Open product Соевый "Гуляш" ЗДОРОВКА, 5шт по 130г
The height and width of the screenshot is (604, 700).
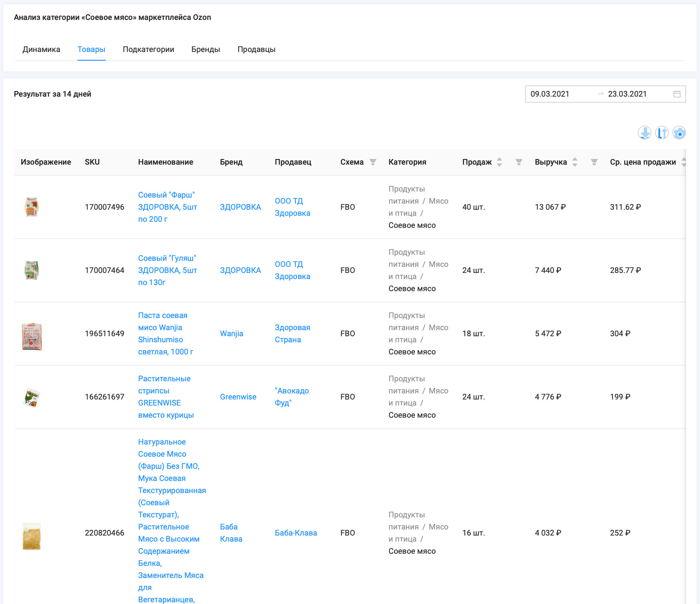(x=168, y=270)
